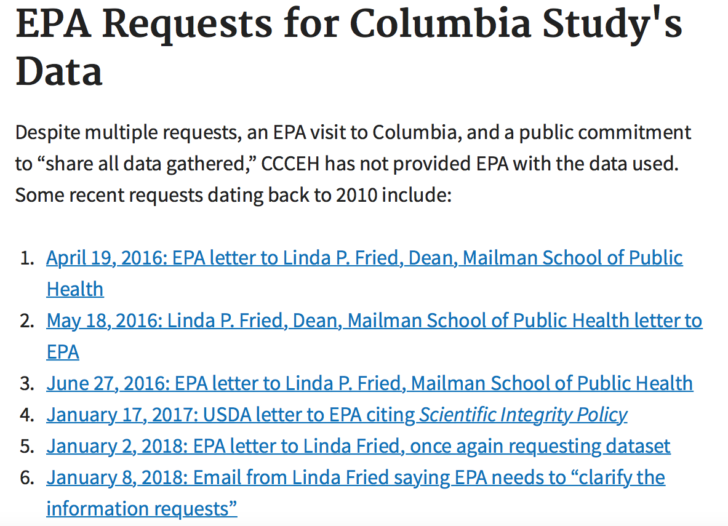Click the italic "Scientific Integrity Policy" link text
This screenshot has width=728, height=526.
(x=523, y=415)
